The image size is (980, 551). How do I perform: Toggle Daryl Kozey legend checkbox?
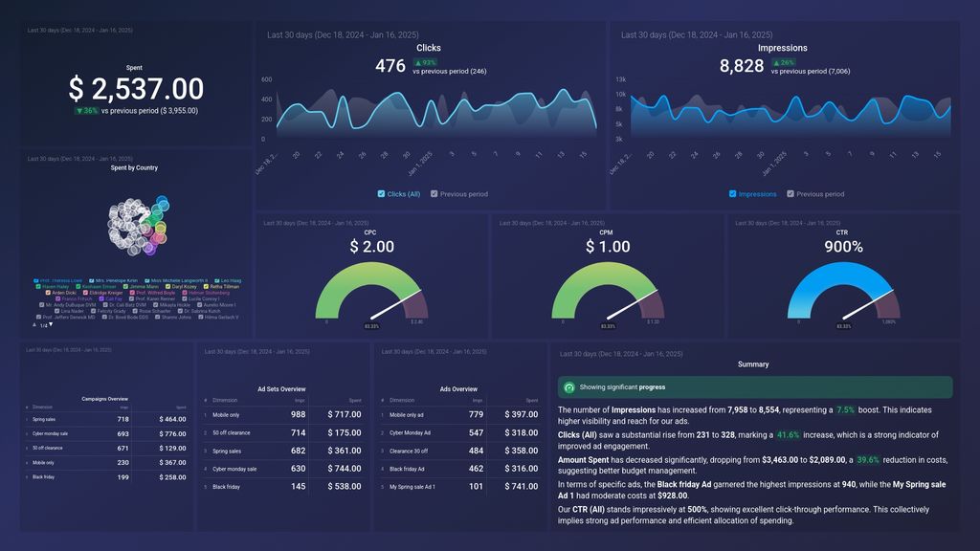coord(168,287)
